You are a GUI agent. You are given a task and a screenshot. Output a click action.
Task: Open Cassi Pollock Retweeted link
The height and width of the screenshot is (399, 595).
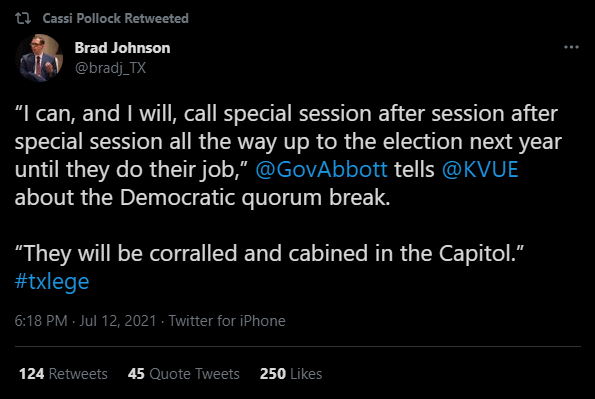(x=115, y=18)
